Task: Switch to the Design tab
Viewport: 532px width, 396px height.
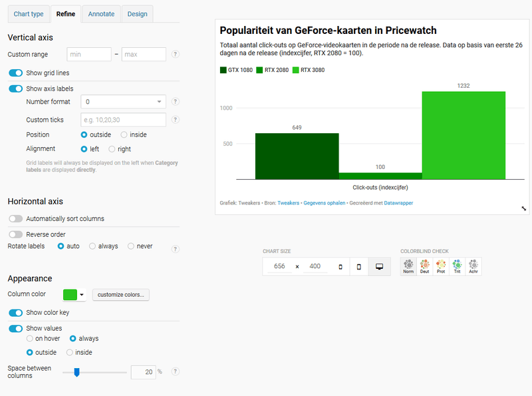Action: (138, 14)
